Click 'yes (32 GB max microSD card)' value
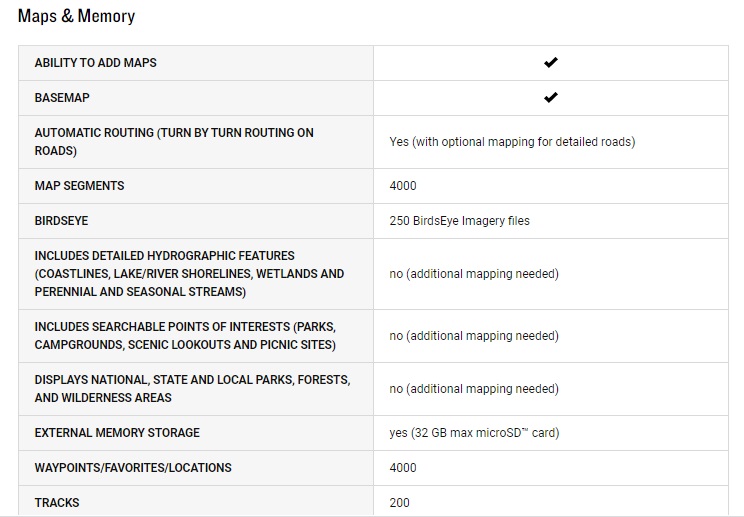This screenshot has width=744, height=517. click(x=474, y=433)
